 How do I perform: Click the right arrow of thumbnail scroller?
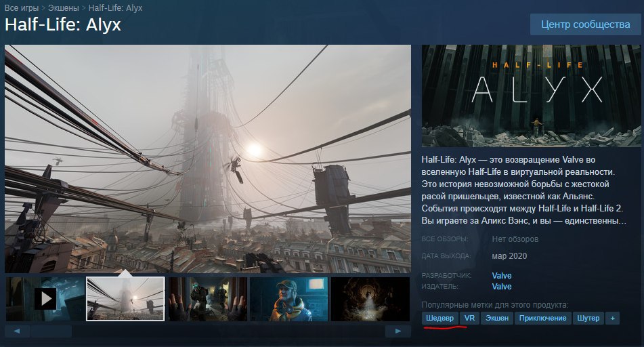pos(398,331)
